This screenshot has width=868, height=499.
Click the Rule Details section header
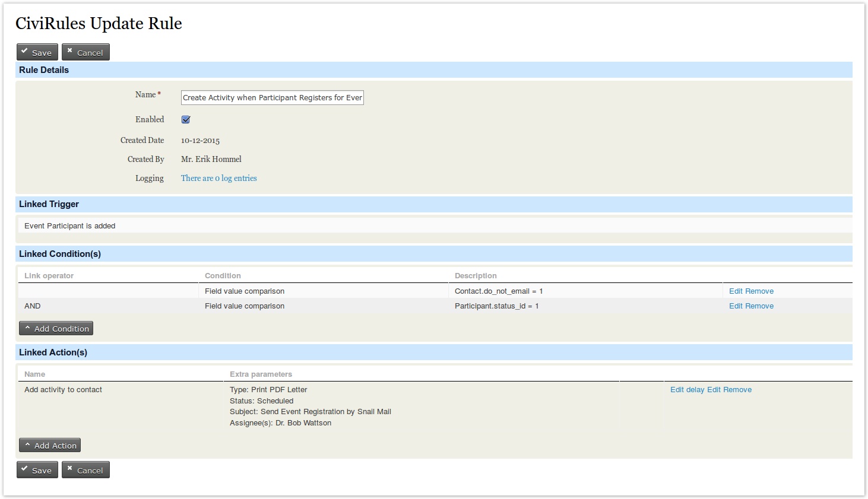[44, 70]
